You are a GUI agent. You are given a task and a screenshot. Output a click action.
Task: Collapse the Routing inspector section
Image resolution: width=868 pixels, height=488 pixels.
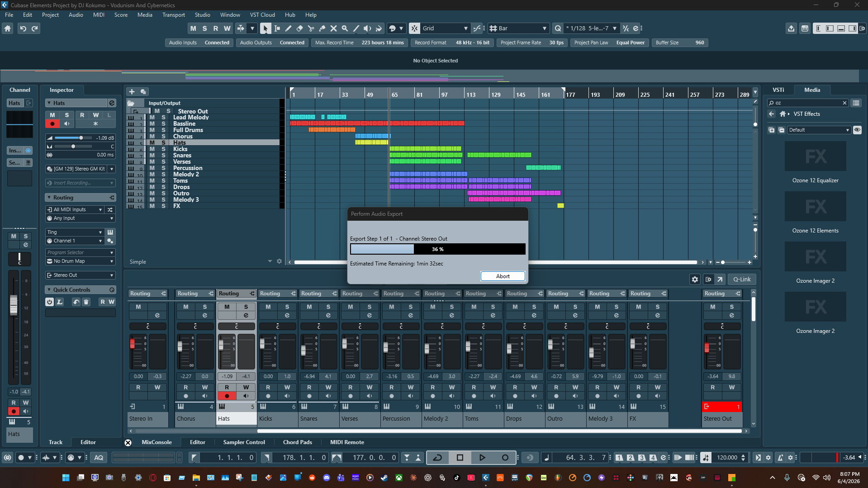click(49, 198)
